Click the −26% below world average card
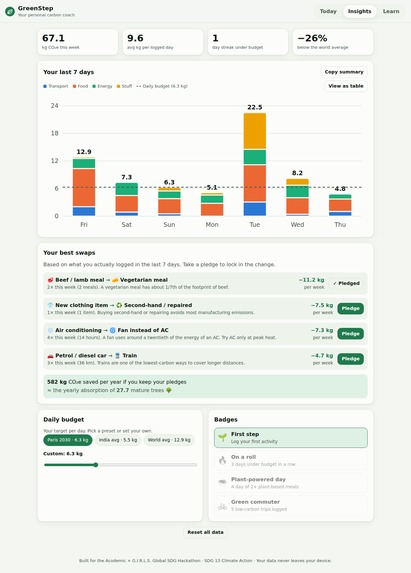 click(333, 42)
